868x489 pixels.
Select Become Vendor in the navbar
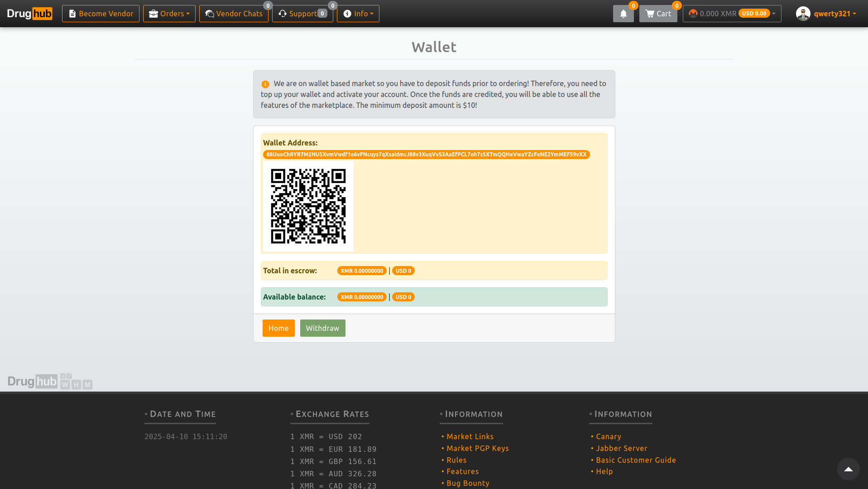point(100,14)
